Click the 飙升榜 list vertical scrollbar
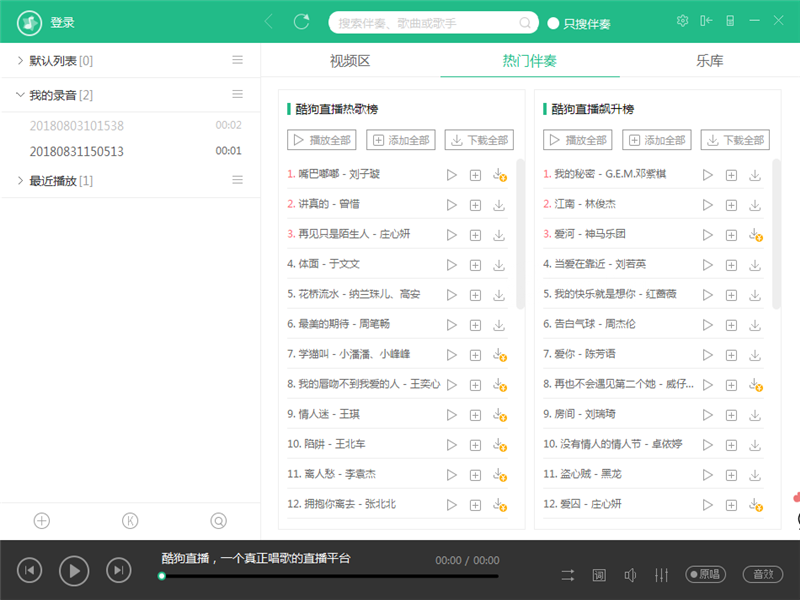 776,234
